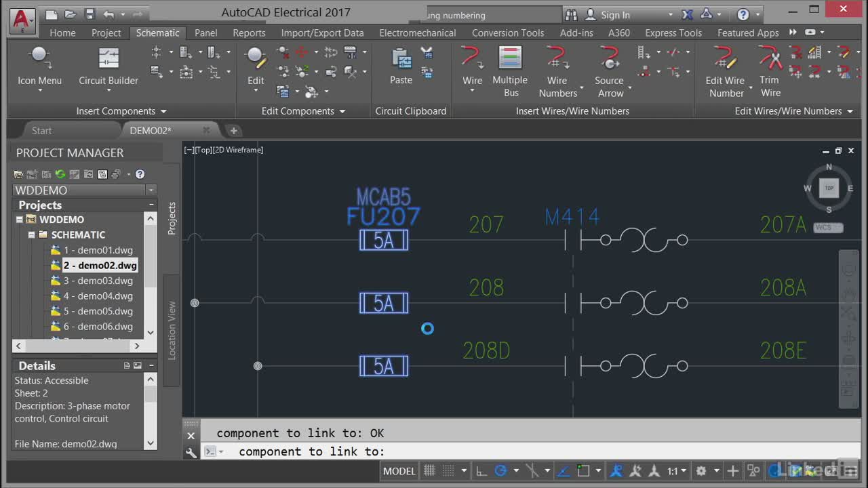Switch to the Home ribbon tab
The width and height of the screenshot is (868, 488).
tap(62, 33)
